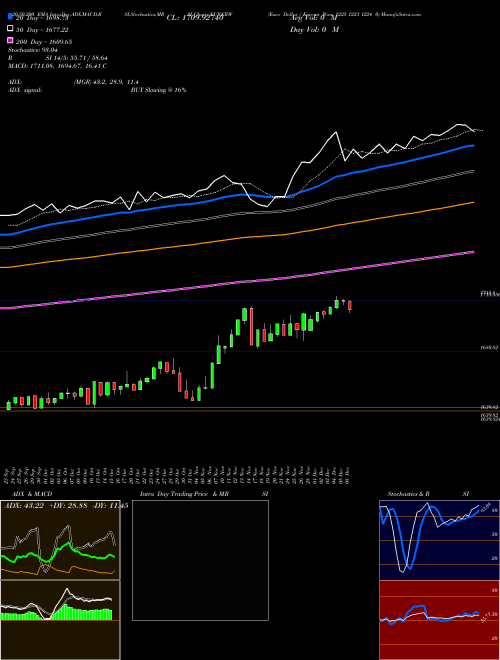Open the MunafaSutra.com link in the header
The height and width of the screenshot is (660, 500).
401,14
